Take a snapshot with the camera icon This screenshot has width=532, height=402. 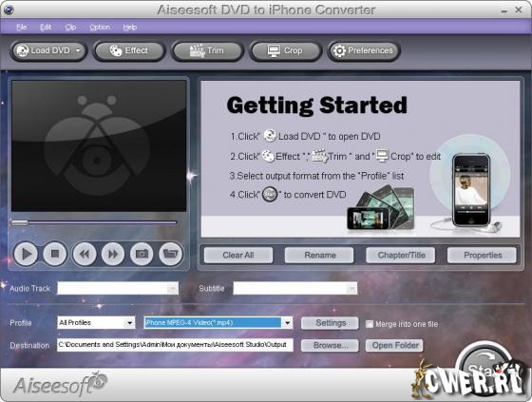(x=142, y=254)
